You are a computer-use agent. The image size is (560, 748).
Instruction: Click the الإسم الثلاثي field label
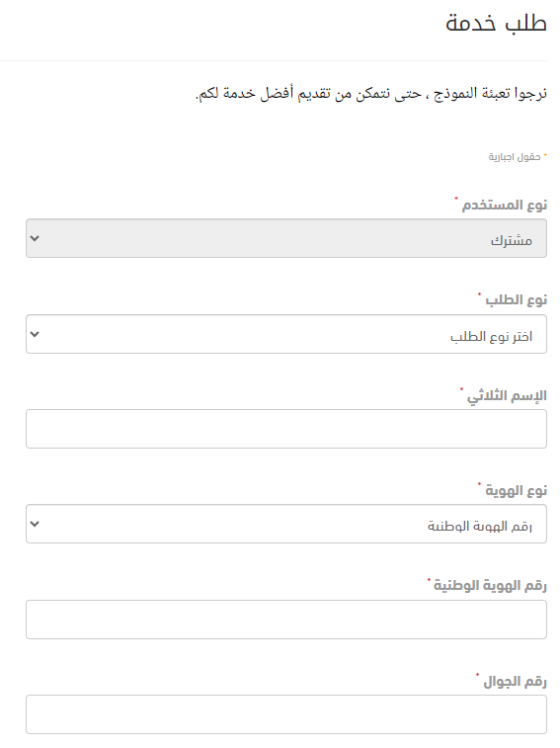[507, 396]
